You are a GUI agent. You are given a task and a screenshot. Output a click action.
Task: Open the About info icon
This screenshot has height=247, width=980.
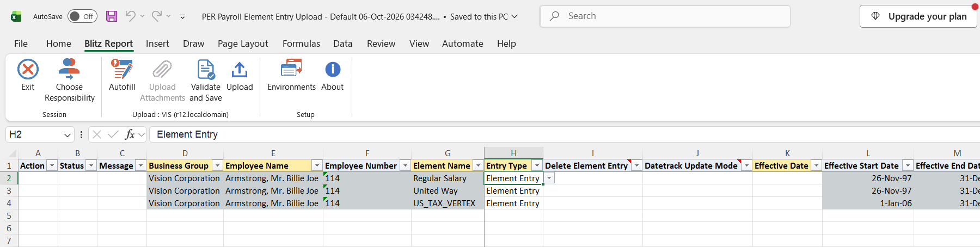[333, 70]
